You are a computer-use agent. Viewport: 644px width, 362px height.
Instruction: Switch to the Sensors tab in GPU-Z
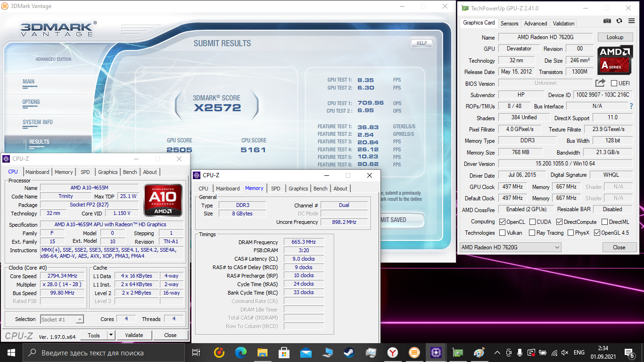coord(509,23)
